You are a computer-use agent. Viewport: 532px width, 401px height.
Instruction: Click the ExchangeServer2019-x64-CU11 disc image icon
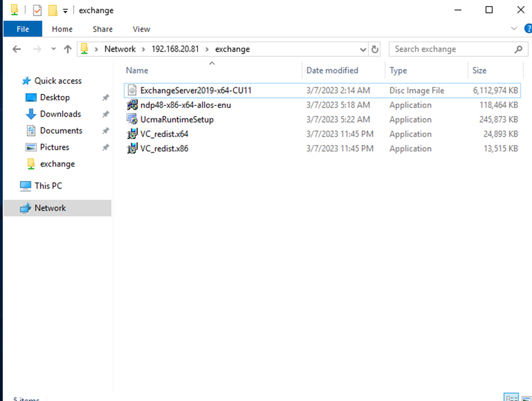tap(131, 91)
